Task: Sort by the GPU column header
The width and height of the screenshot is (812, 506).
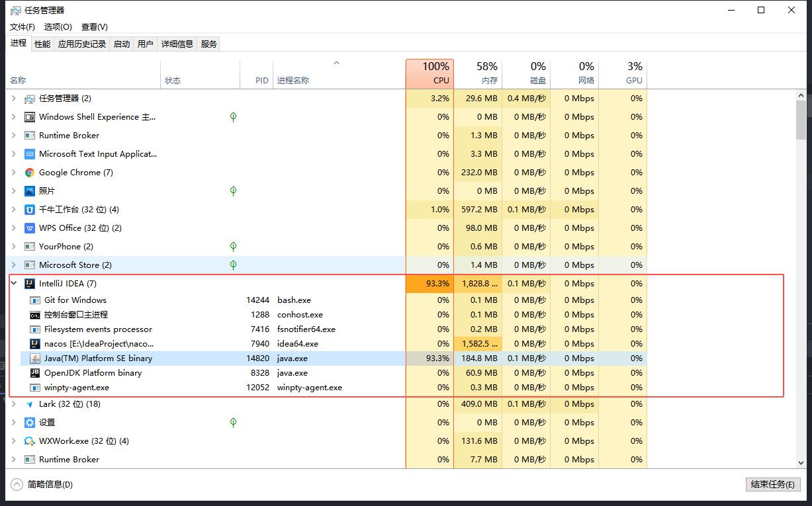Action: 623,73
